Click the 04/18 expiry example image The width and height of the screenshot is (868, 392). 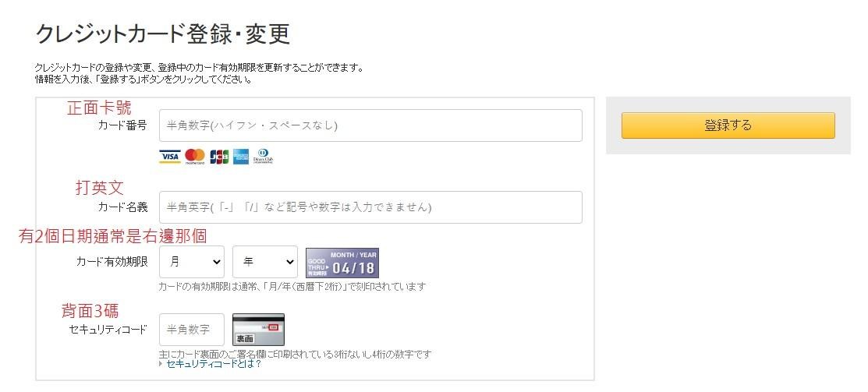click(x=342, y=263)
